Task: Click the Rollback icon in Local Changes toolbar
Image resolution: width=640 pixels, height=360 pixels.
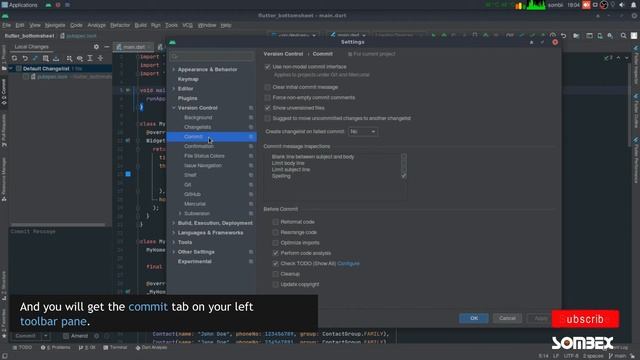Action: coord(25,59)
